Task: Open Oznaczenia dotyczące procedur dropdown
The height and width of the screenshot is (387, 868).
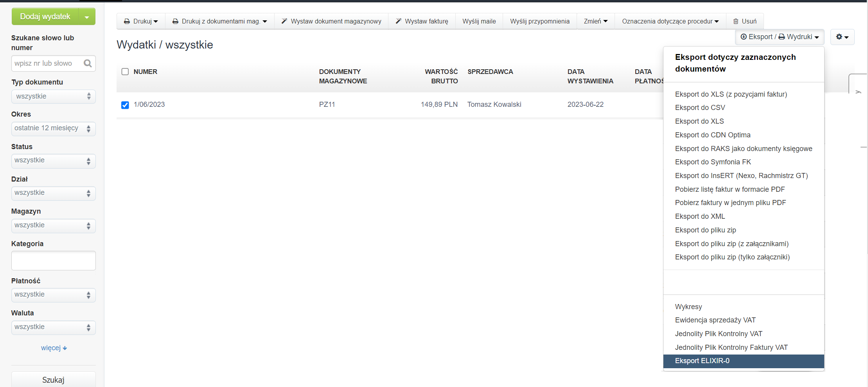Action: (670, 21)
